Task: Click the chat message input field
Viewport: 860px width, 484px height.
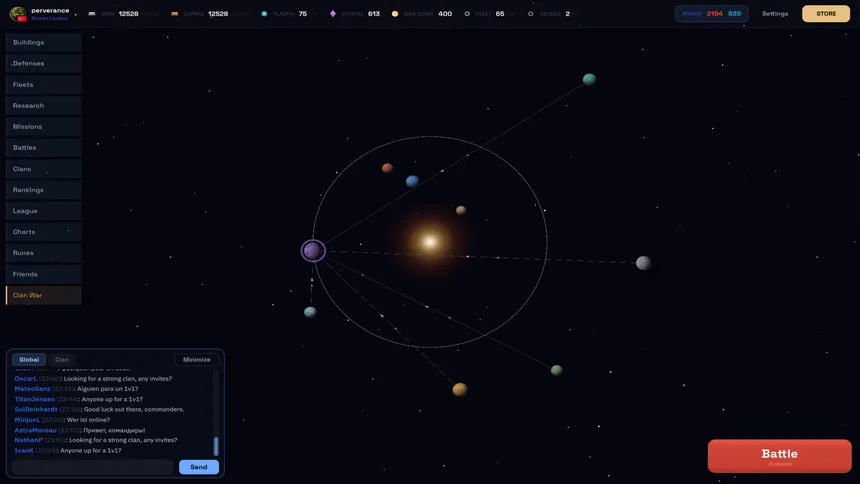Action: 93,467
